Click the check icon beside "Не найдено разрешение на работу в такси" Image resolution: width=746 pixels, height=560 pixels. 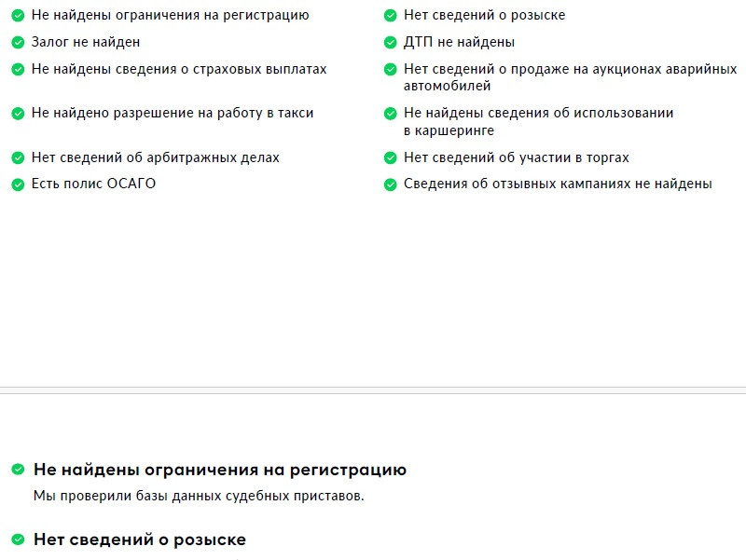17,114
